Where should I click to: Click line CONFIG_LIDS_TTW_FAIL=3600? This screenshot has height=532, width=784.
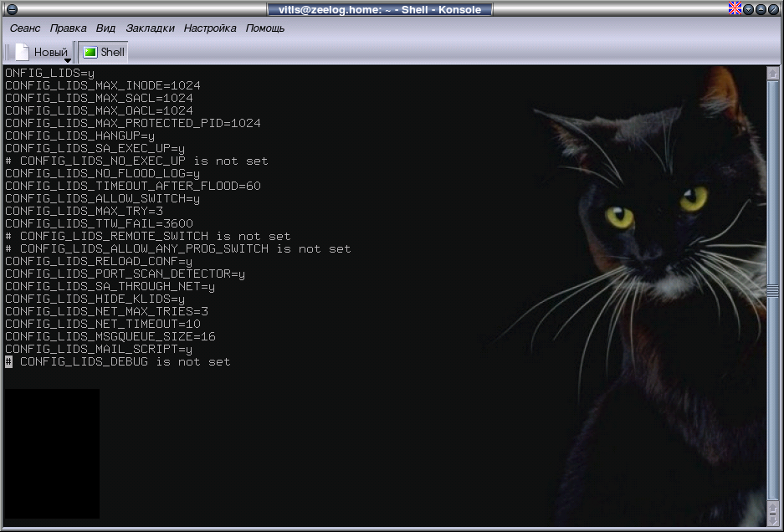pos(99,223)
